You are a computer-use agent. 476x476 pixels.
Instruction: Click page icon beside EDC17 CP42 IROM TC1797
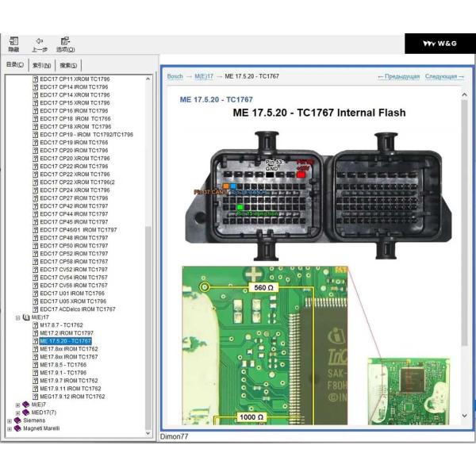[36, 206]
